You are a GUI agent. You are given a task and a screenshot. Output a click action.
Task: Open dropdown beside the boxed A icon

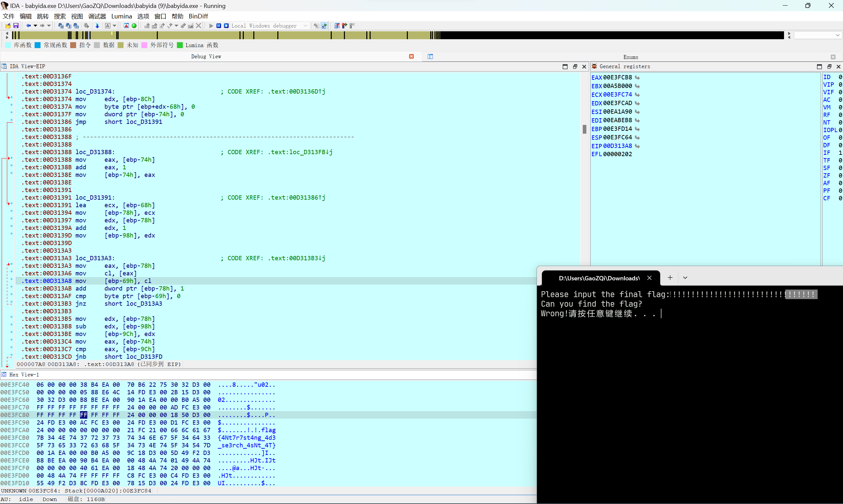click(x=114, y=26)
